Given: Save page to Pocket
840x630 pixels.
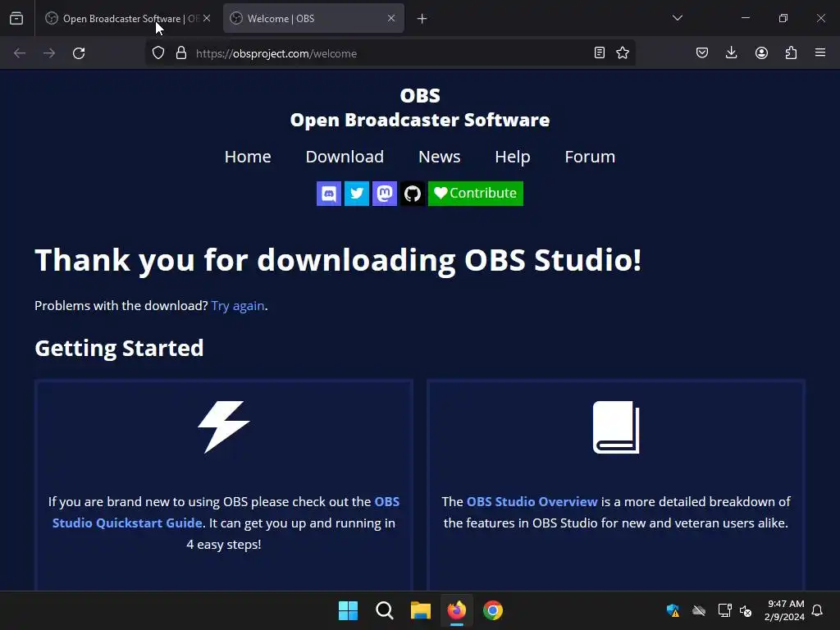Looking at the screenshot, I should point(702,52).
